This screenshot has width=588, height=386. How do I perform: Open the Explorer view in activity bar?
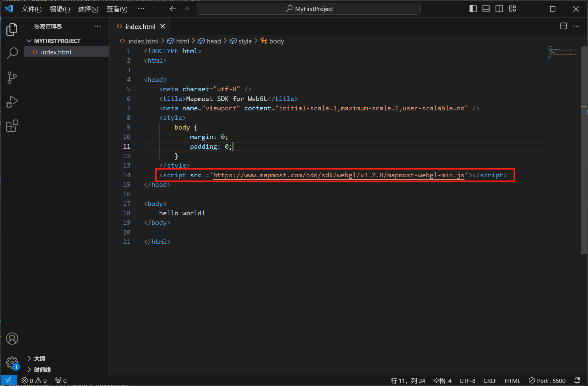(x=12, y=29)
